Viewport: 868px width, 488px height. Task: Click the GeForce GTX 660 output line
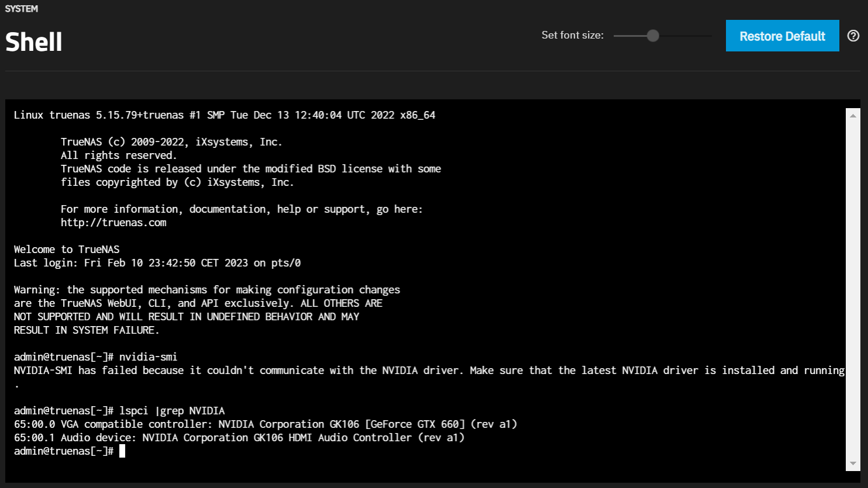pyautogui.click(x=265, y=424)
